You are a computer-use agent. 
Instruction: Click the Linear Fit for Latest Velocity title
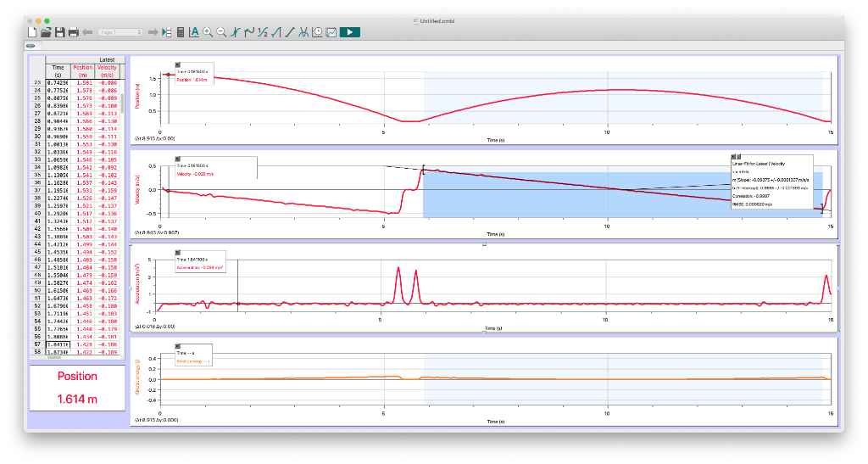point(759,164)
